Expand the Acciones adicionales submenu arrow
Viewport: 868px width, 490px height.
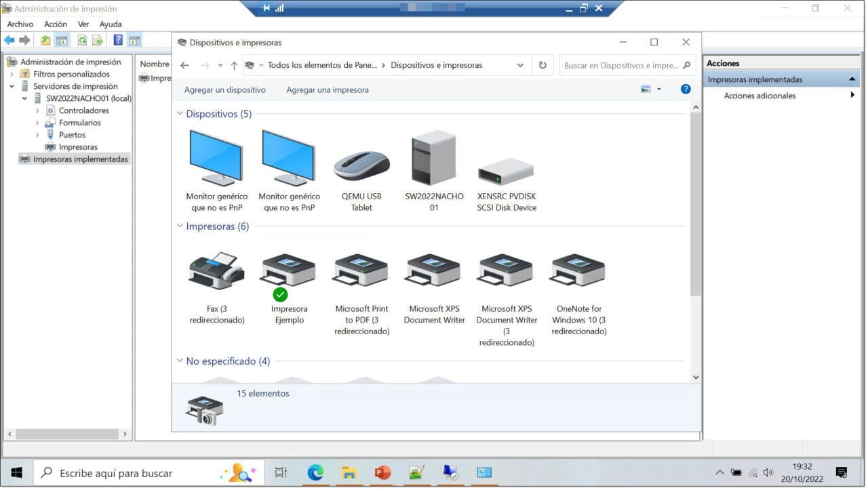coord(852,96)
